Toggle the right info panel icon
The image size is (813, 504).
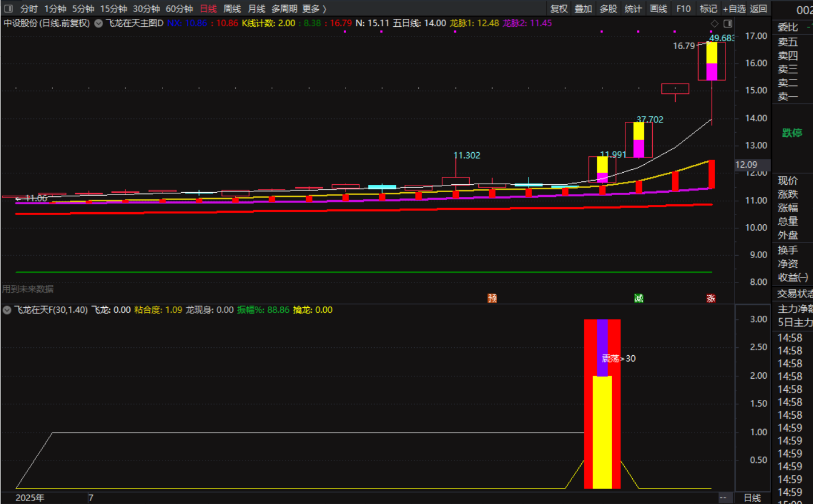[x=728, y=23]
